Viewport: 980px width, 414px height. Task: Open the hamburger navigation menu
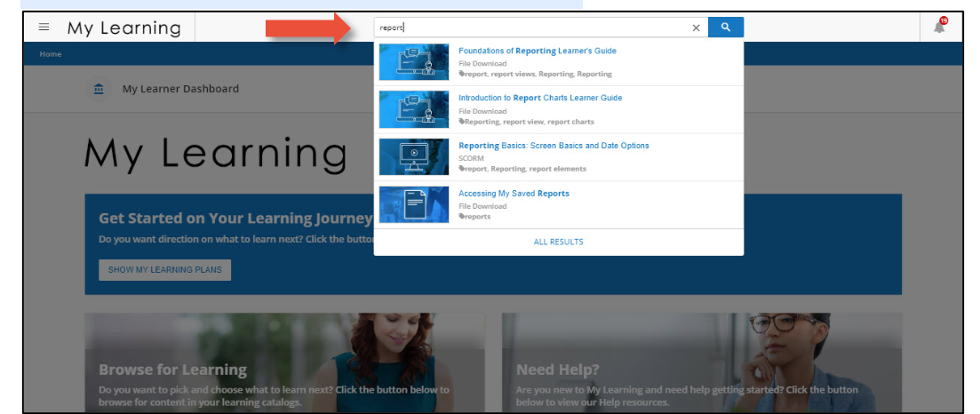click(x=44, y=28)
